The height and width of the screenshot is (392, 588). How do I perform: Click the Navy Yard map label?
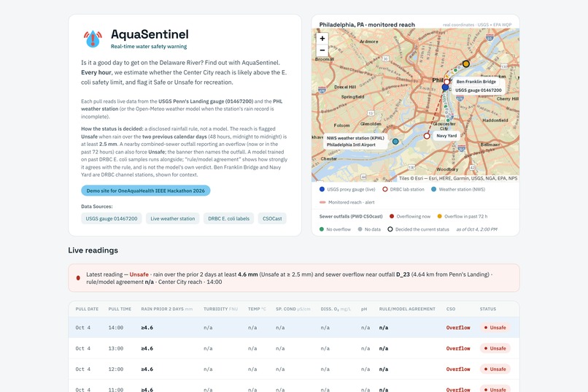(446, 136)
